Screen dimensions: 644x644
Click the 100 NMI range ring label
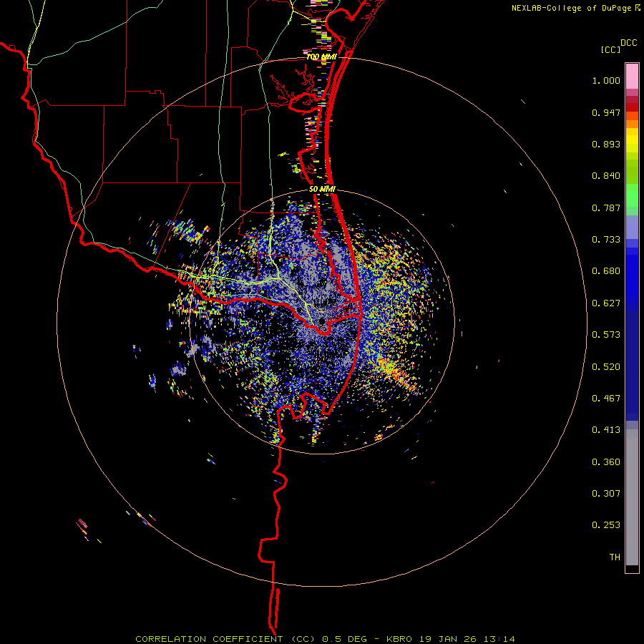321,57
